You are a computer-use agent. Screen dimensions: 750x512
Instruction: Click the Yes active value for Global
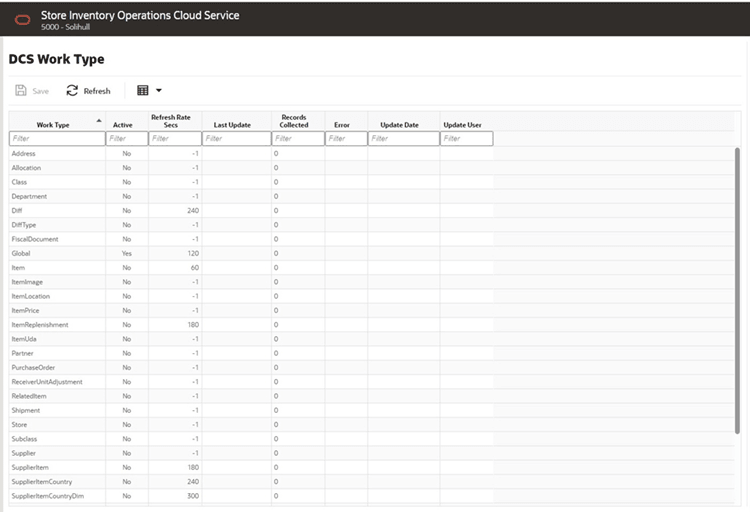click(x=126, y=254)
